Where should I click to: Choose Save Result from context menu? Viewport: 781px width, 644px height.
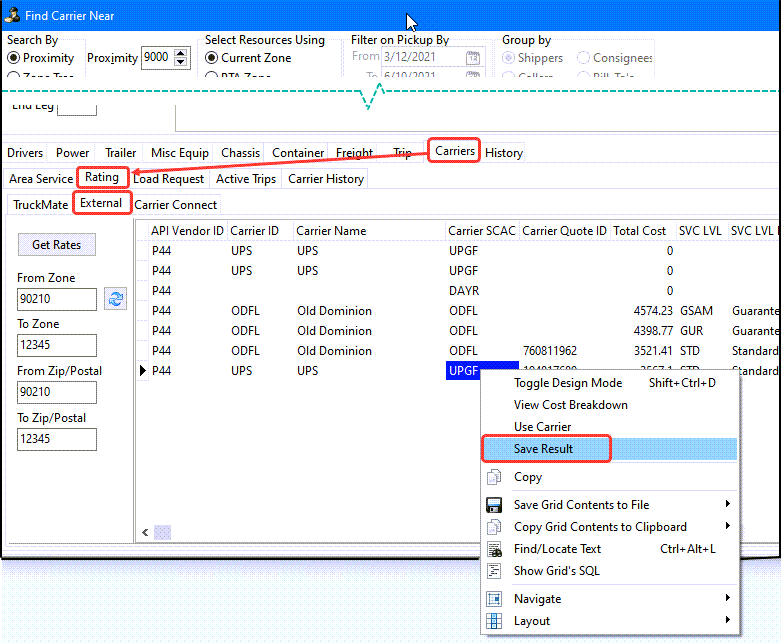[544, 449]
